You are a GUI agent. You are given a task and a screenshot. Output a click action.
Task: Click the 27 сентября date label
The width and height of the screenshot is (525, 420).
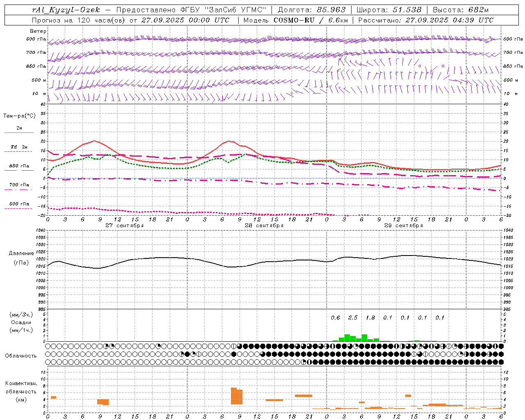(x=124, y=226)
